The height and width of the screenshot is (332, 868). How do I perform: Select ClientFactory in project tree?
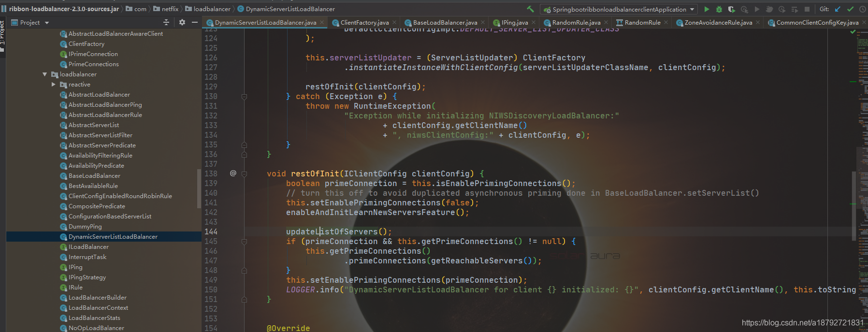pyautogui.click(x=86, y=44)
